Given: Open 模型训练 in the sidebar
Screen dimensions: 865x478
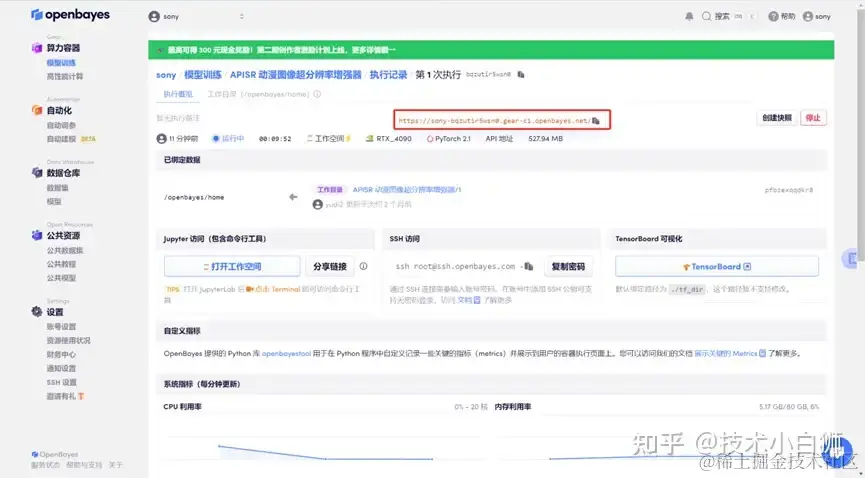Looking at the screenshot, I should [x=61, y=63].
